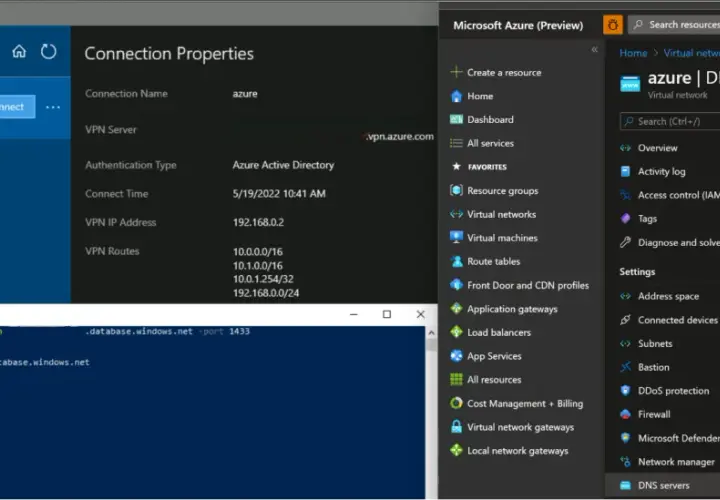Viewport: 720px width, 500px height.
Task: Open the Front Door and CDN profiles icon
Action: pos(456,285)
